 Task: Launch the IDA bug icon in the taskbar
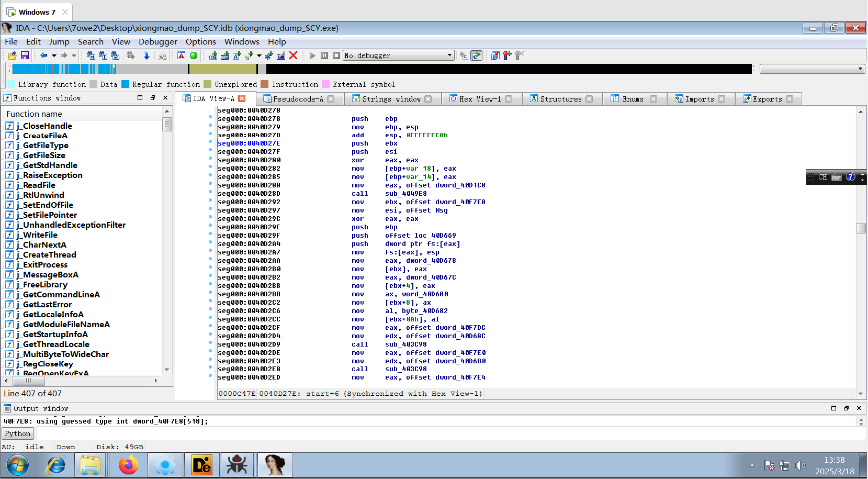point(237,465)
